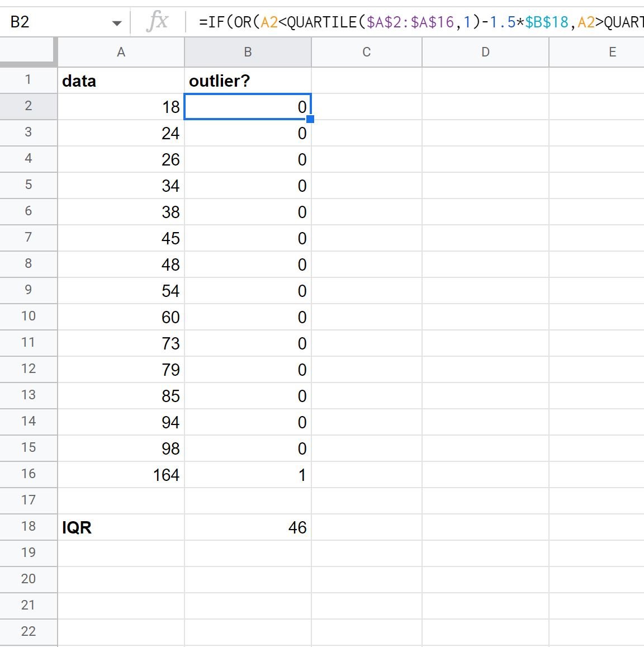The height and width of the screenshot is (647, 644).
Task: Select column C header
Action: pos(366,52)
